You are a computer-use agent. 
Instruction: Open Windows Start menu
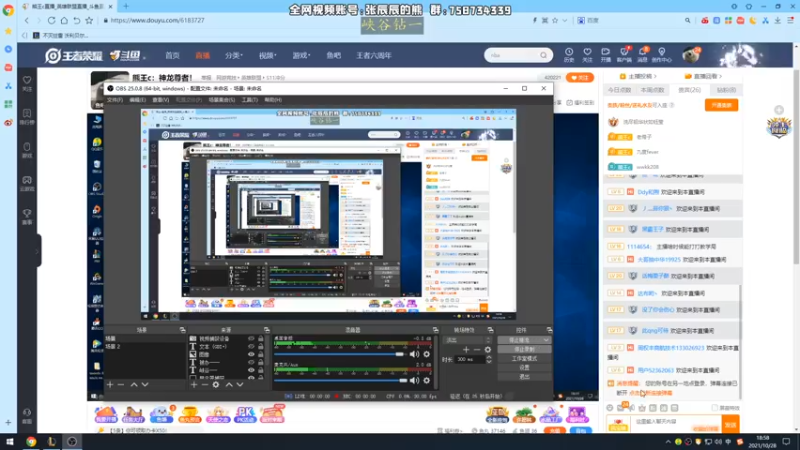point(9,442)
